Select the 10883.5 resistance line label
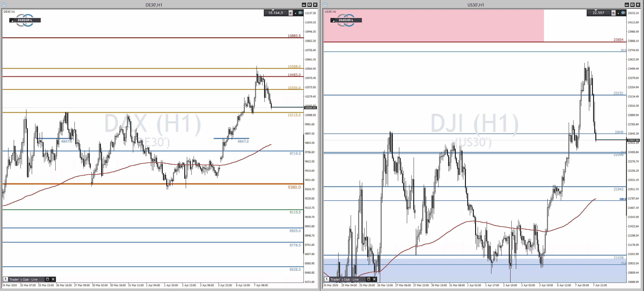 294,36
